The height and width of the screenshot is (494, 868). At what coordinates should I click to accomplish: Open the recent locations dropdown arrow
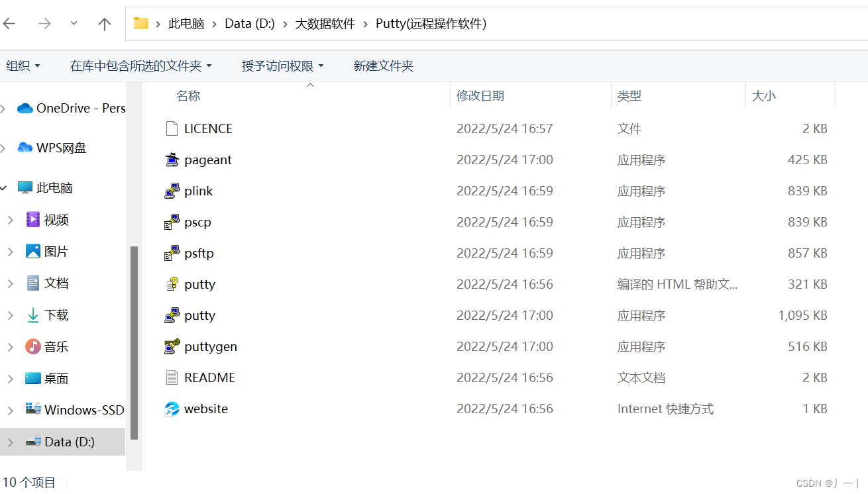point(74,23)
